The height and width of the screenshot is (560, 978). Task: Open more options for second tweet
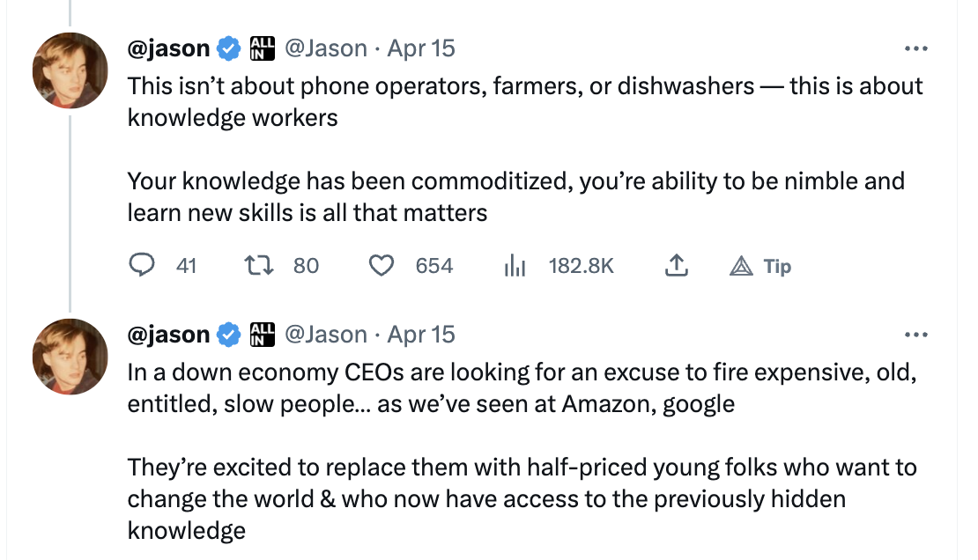915,335
